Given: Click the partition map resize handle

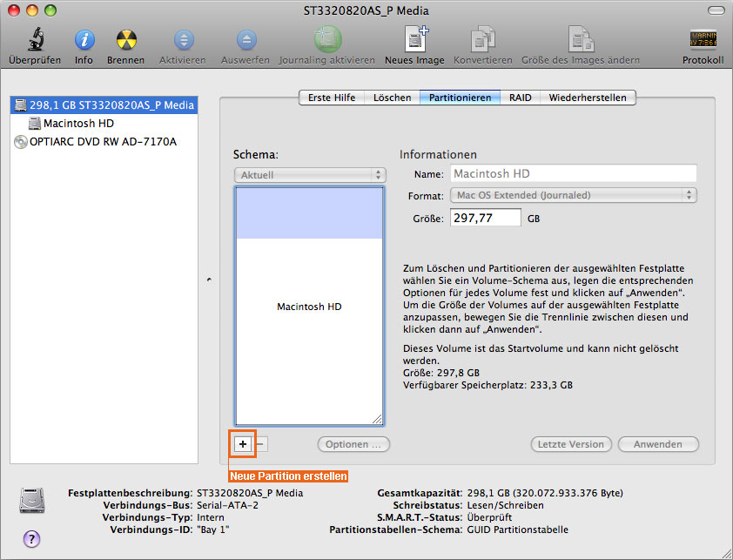Looking at the screenshot, I should pyautogui.click(x=377, y=419).
